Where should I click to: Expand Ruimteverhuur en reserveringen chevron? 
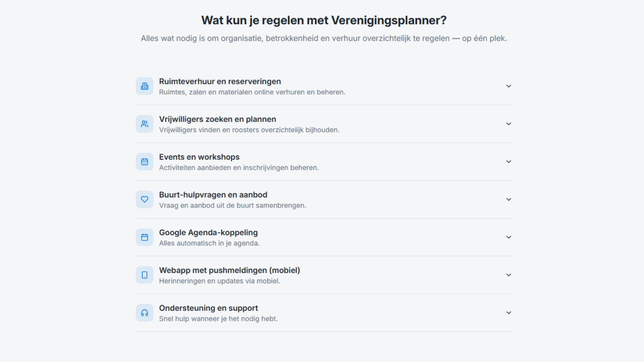pyautogui.click(x=508, y=86)
